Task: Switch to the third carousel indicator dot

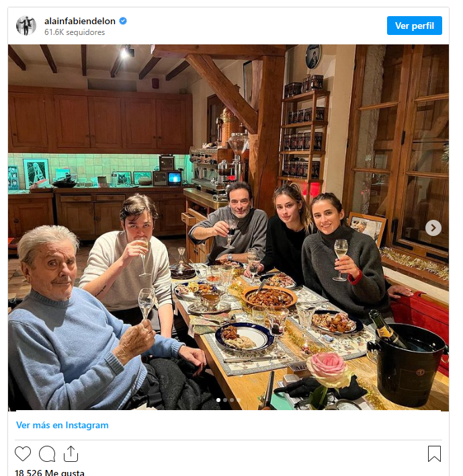Action: (232, 400)
